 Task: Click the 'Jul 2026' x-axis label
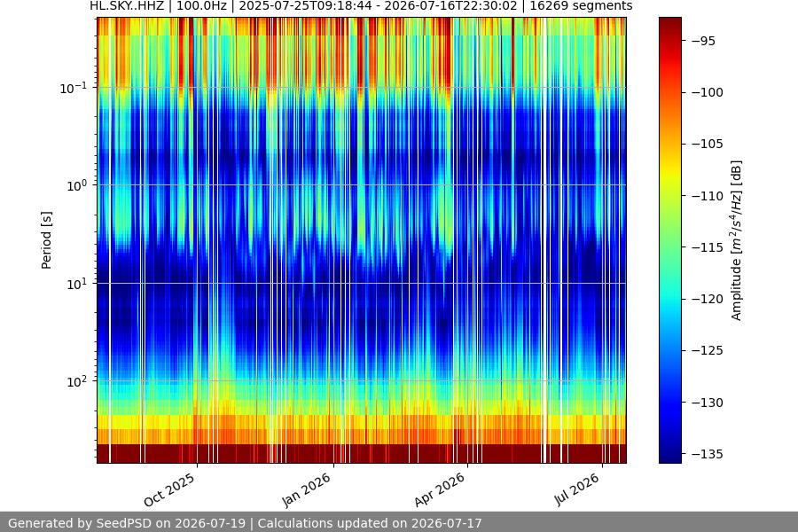(577, 489)
